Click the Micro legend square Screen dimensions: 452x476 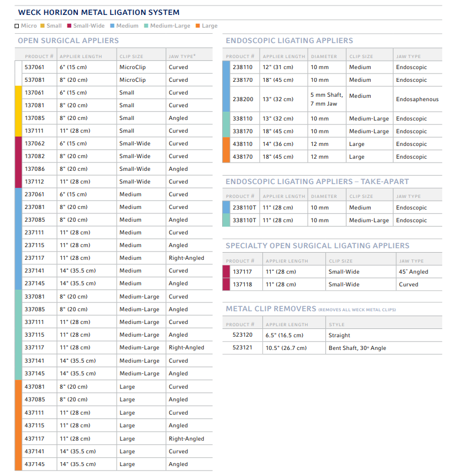pos(17,26)
